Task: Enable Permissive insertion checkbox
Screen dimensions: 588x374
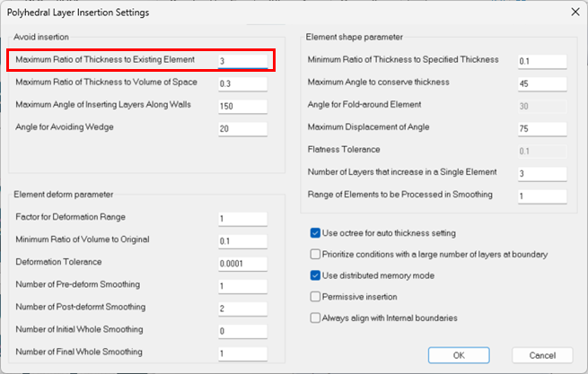Action: click(x=315, y=297)
